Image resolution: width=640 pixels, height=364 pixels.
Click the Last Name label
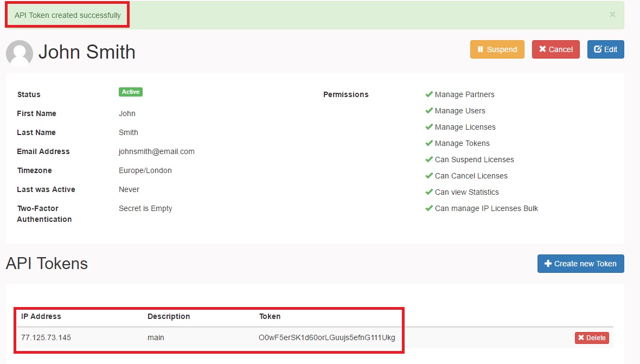coord(36,132)
